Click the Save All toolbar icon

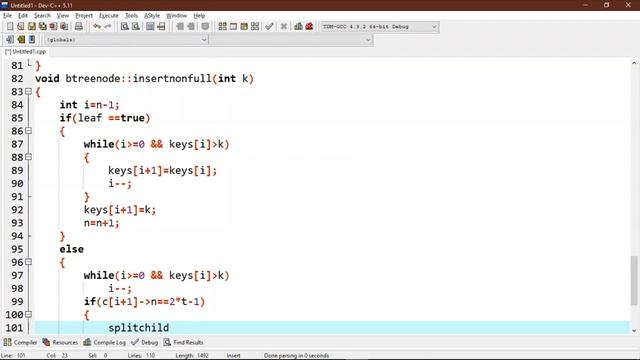coord(42,27)
